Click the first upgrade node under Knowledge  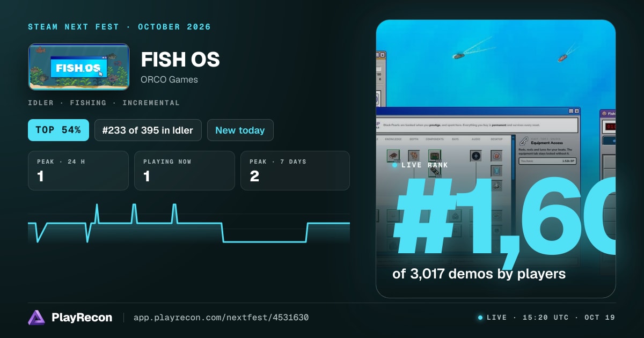tap(393, 156)
